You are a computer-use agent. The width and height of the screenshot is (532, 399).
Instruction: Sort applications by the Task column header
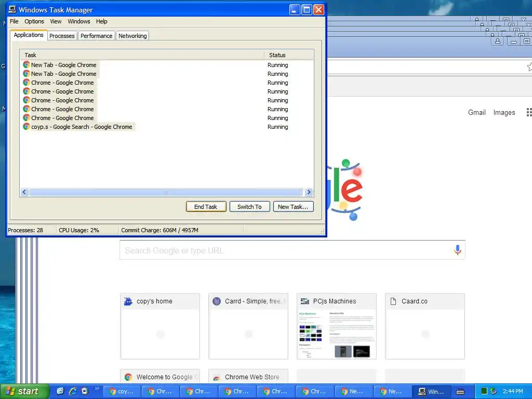click(142, 55)
